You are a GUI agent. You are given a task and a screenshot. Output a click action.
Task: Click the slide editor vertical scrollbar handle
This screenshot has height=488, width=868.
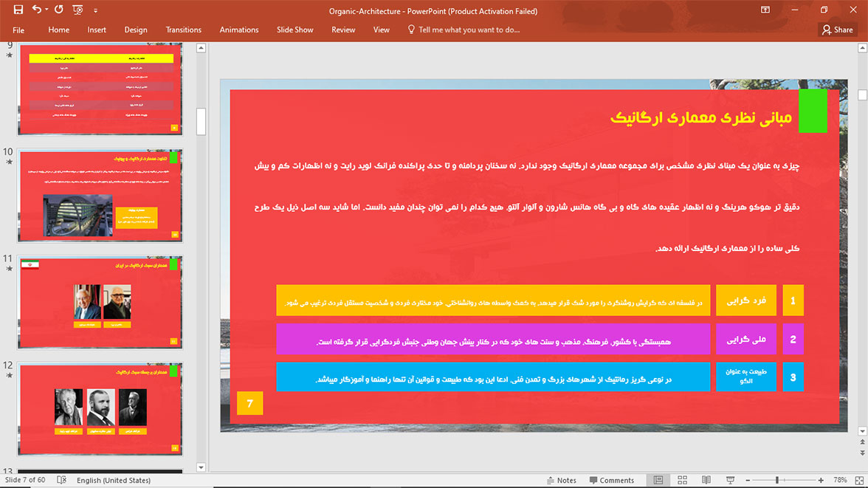[x=862, y=95]
